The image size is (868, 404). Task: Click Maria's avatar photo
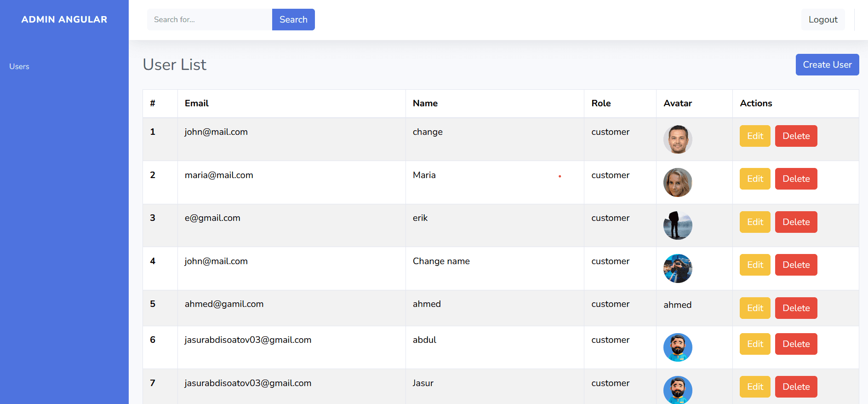coord(678,182)
